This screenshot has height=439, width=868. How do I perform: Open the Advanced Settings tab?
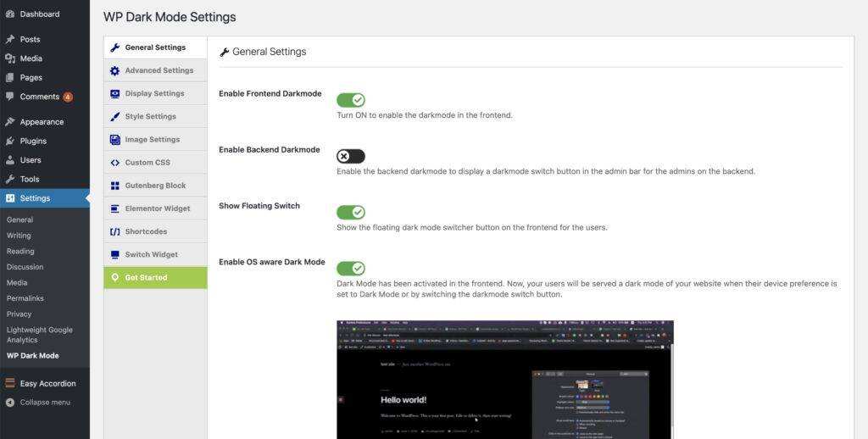pyautogui.click(x=156, y=71)
